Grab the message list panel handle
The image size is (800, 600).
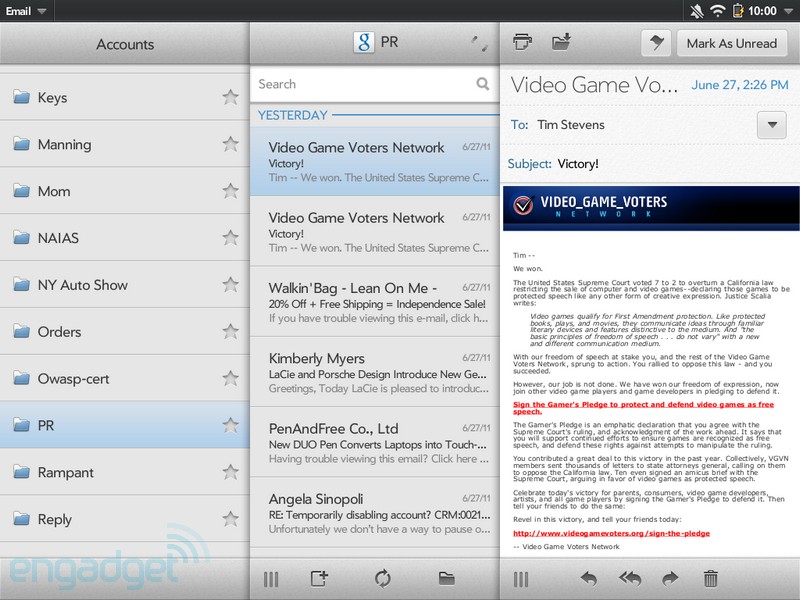click(271, 579)
